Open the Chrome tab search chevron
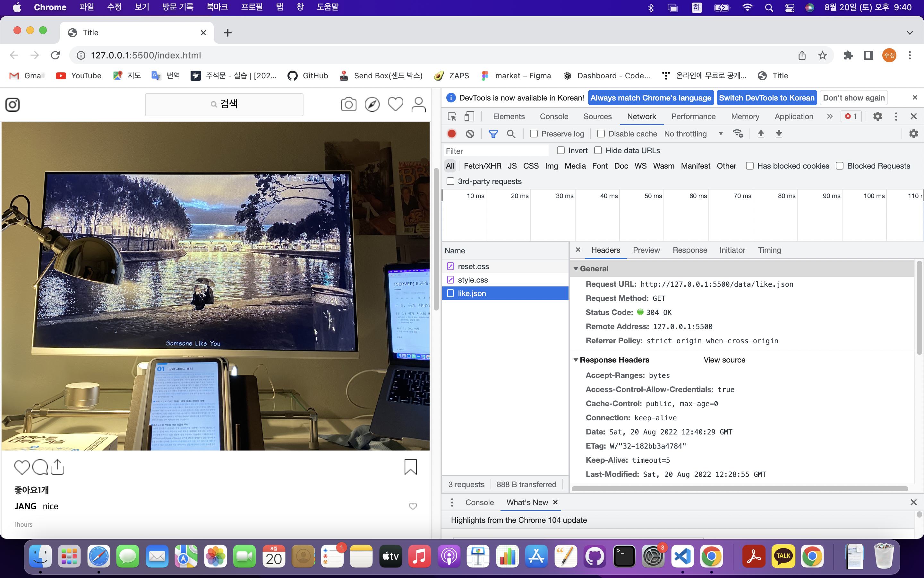This screenshot has width=924, height=578. [x=910, y=33]
